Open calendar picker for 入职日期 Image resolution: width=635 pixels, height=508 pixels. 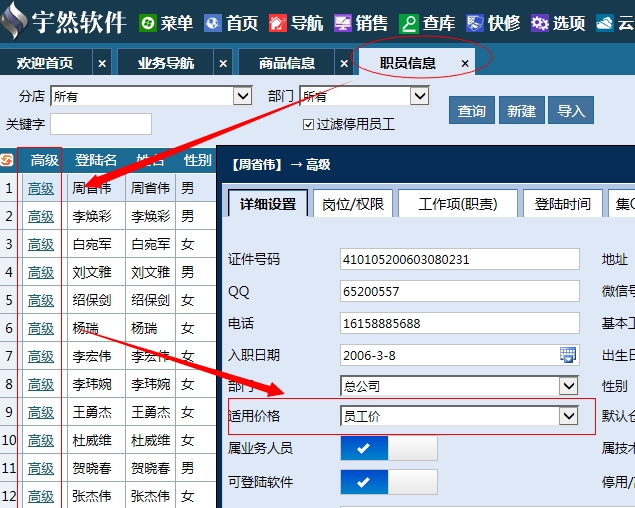(568, 355)
